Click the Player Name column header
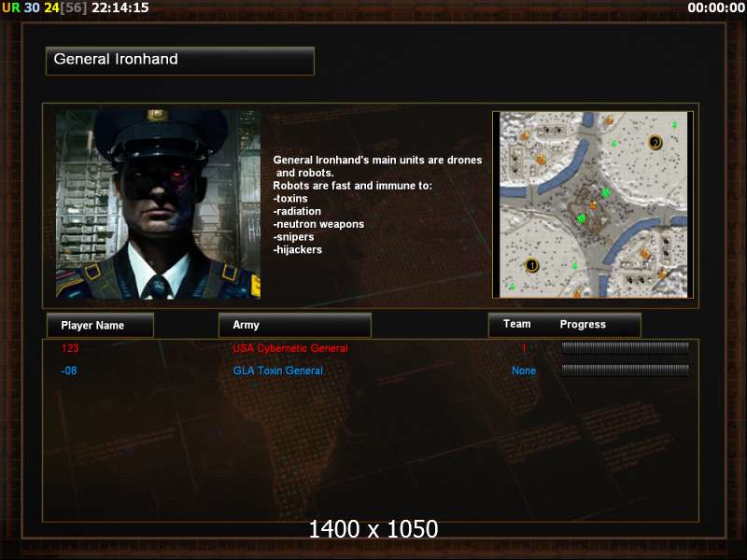Screen dimensions: 747x560 point(100,325)
